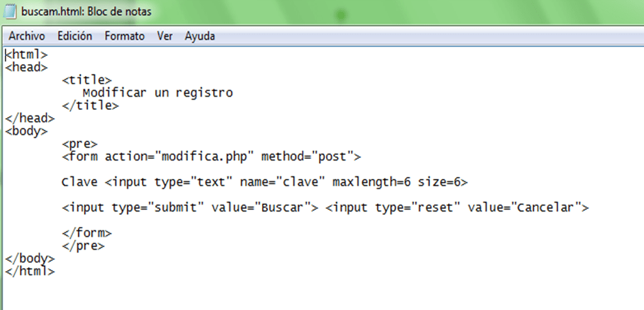Click name="clave" in the text input line
Screen dimensions: 644x310
click(282, 182)
